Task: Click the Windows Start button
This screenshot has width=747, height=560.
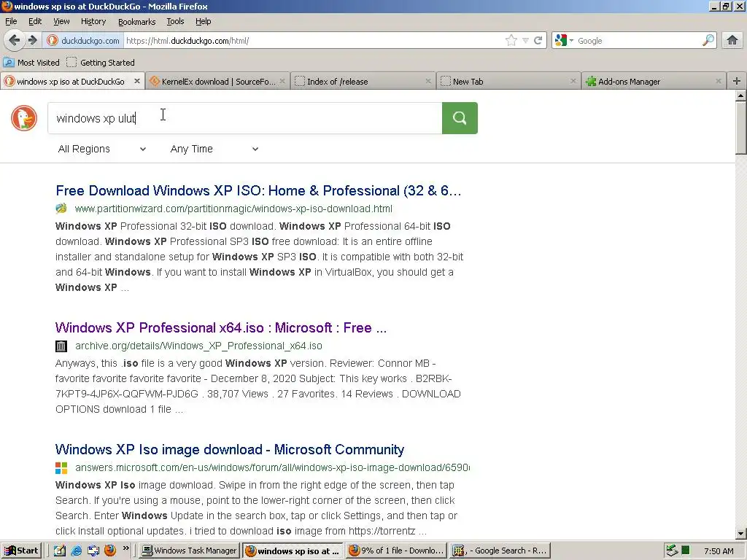Action: coord(21,551)
